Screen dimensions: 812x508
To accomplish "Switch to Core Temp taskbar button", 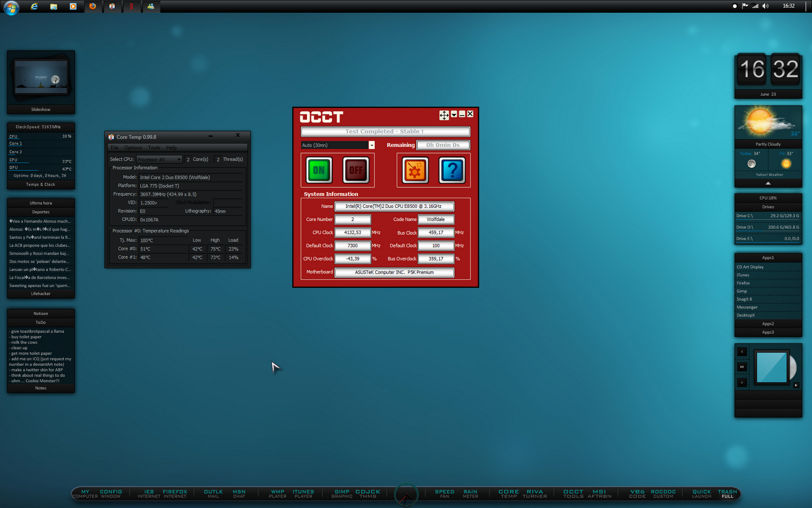I will click(x=112, y=6).
